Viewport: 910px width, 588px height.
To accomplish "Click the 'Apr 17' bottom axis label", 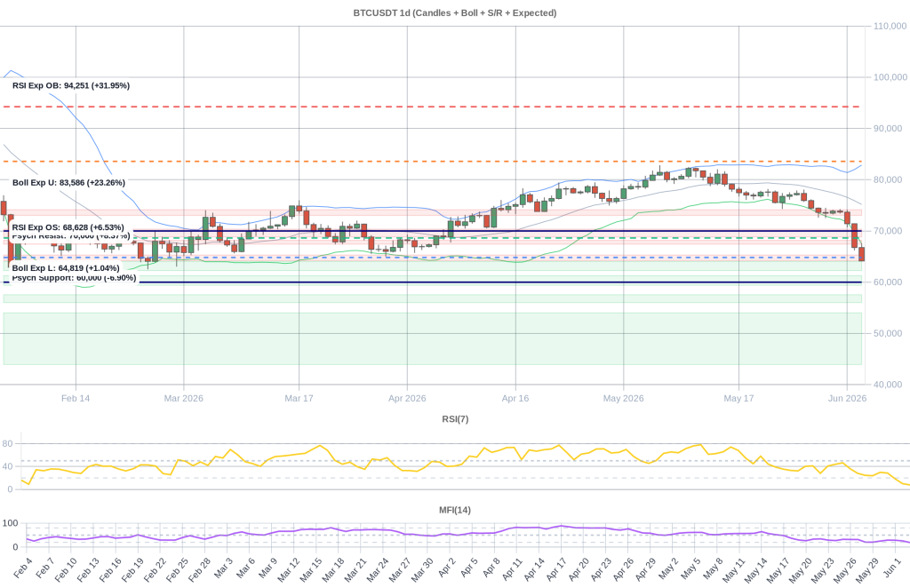I will [555, 568].
